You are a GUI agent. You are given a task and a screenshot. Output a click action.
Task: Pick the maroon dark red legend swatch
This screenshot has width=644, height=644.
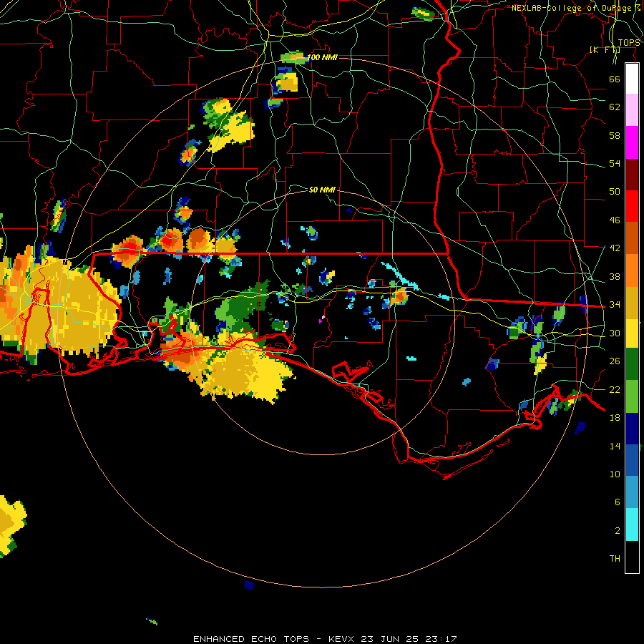pos(632,174)
